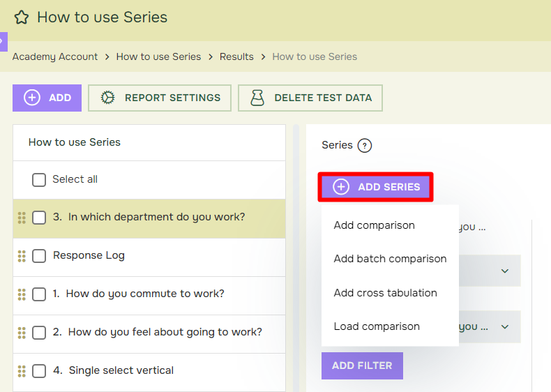
Task: Expand the lower dropdown ending in 'you ...'
Action: click(x=504, y=327)
